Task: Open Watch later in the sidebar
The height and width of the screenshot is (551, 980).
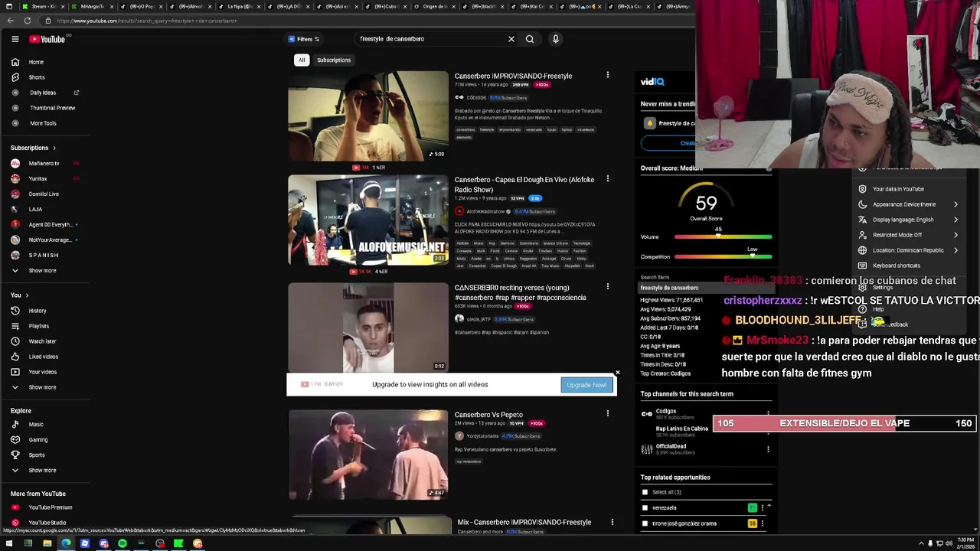Action: pos(42,341)
